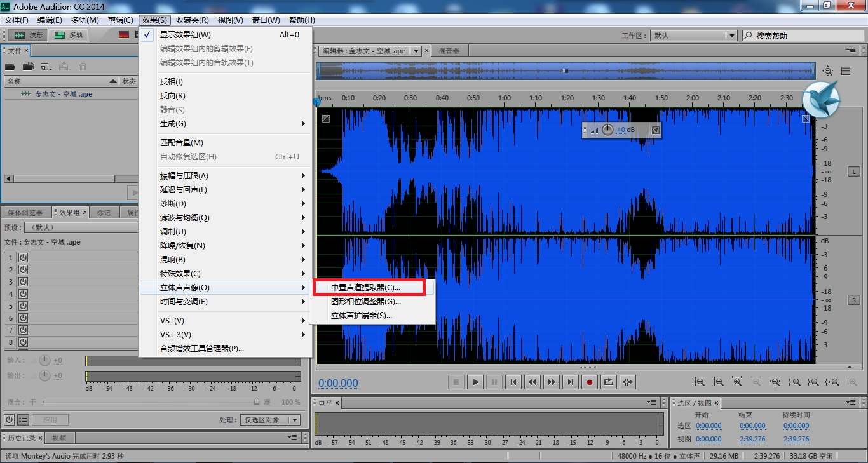Select 图形相位调整器(G)... submenu item
The width and height of the screenshot is (868, 463).
(x=372, y=301)
